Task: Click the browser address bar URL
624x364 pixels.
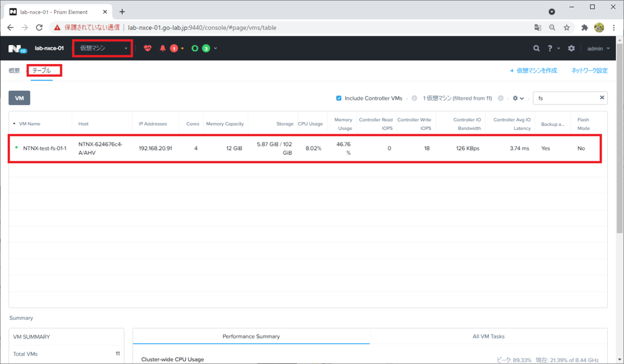Action: click(x=202, y=28)
